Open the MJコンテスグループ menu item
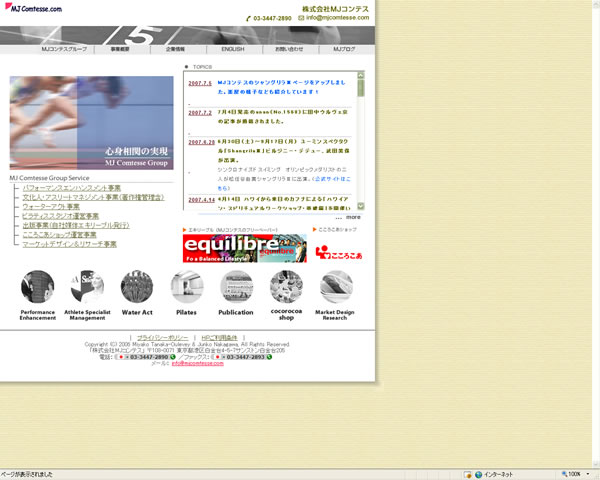The image size is (600, 480). tap(64, 49)
